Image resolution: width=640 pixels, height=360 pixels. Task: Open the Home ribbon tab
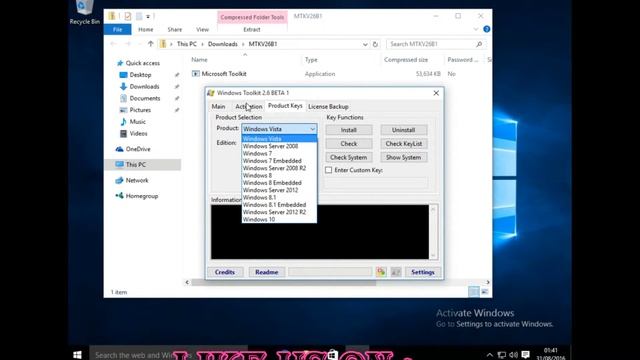(x=146, y=29)
